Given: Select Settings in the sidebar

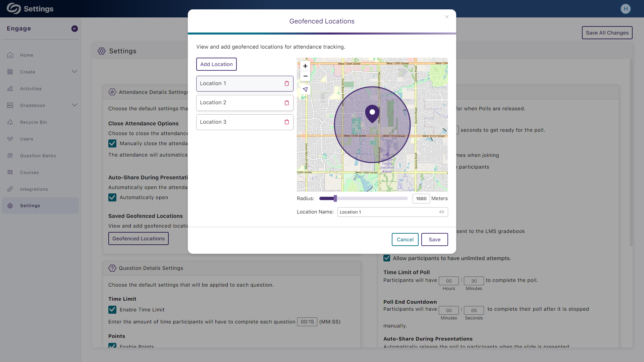Looking at the screenshot, I should point(30,205).
